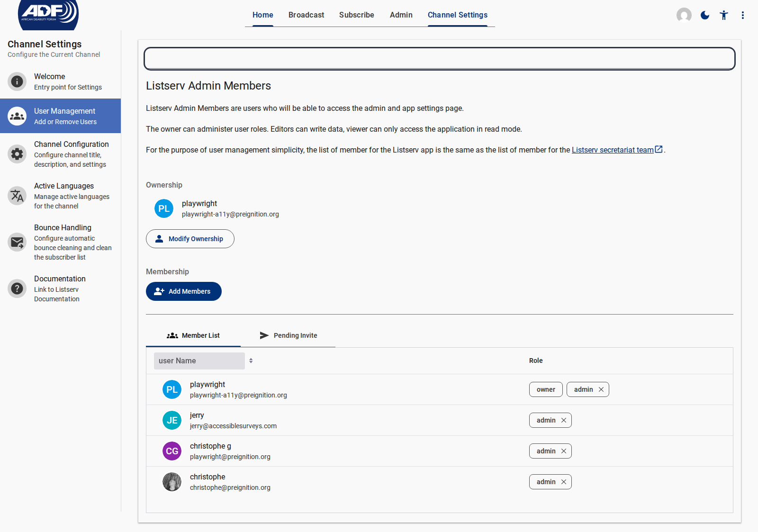Click playwright's owner role chip
Image resolution: width=758 pixels, height=532 pixels.
coord(546,389)
